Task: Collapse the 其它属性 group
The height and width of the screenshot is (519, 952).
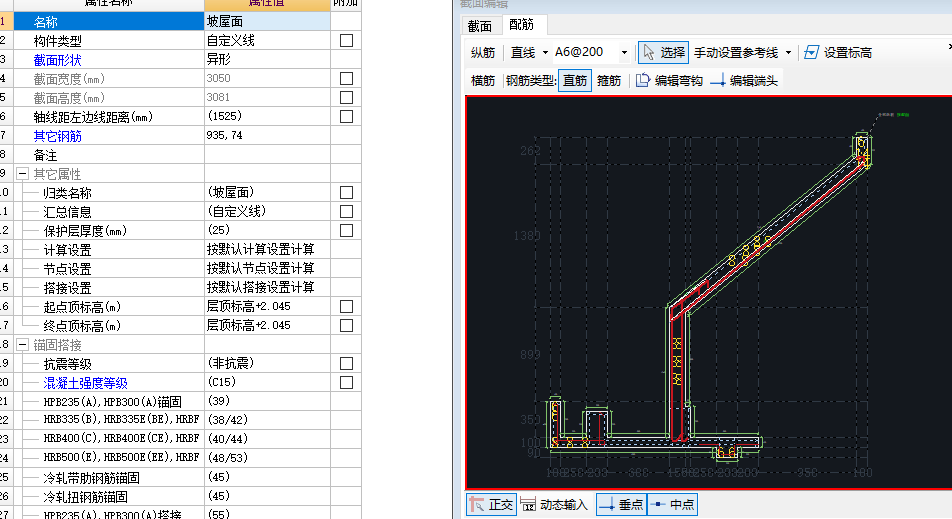Action: pos(22,174)
